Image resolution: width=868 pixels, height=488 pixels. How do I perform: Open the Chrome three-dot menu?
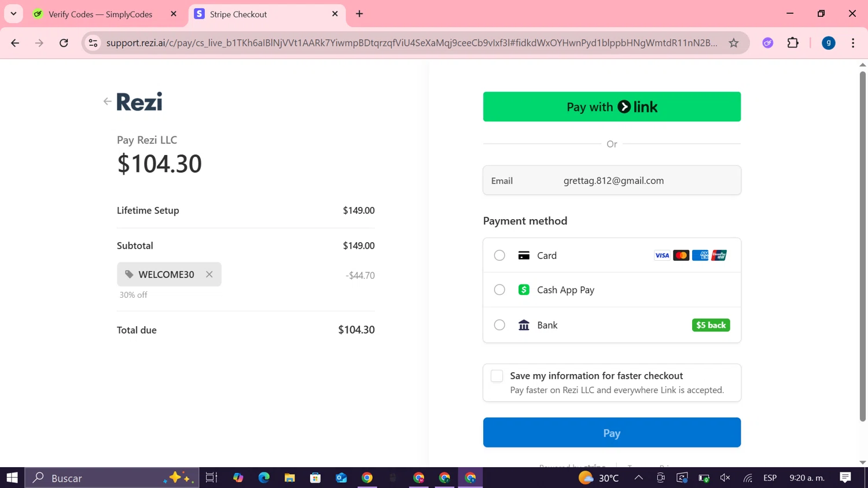853,43
